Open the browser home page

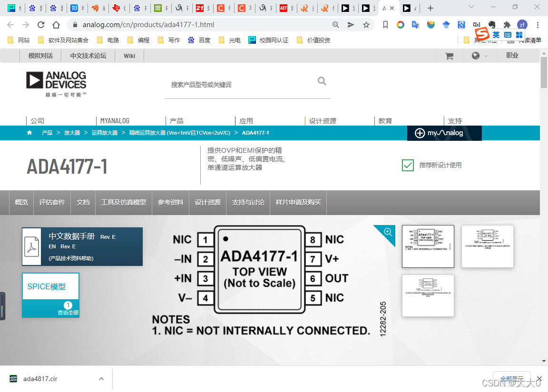(x=56, y=25)
